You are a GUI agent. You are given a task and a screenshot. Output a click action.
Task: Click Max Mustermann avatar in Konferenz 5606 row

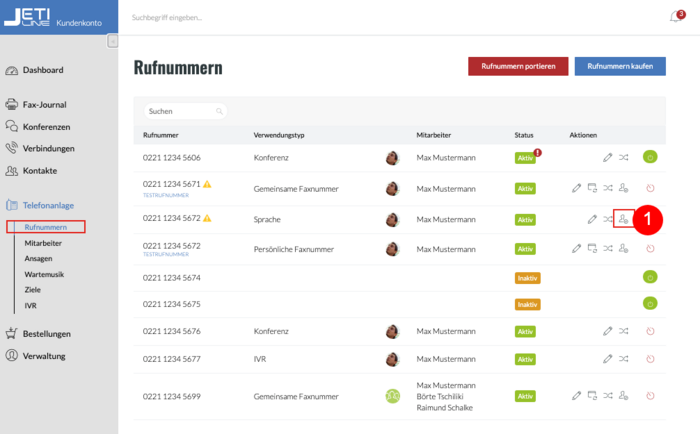click(393, 157)
